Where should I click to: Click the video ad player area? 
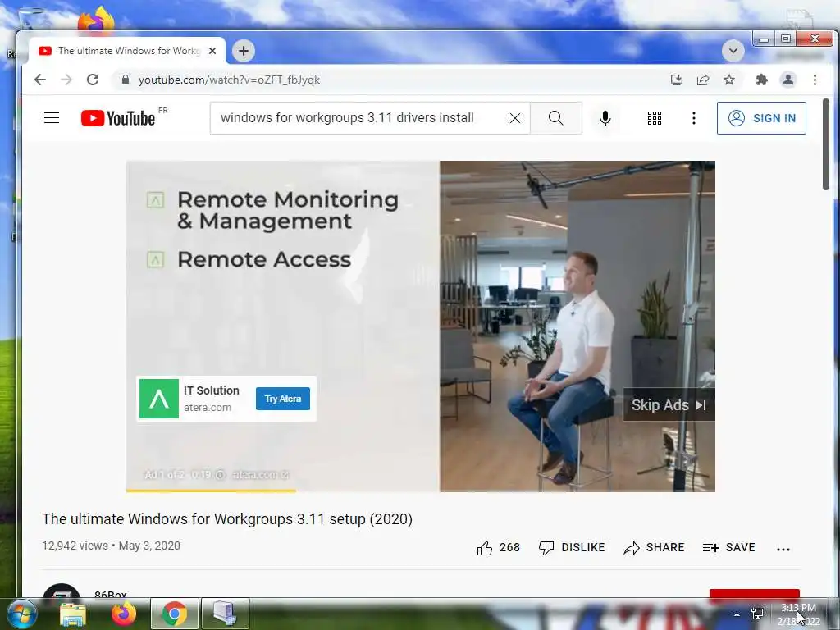pyautogui.click(x=421, y=326)
